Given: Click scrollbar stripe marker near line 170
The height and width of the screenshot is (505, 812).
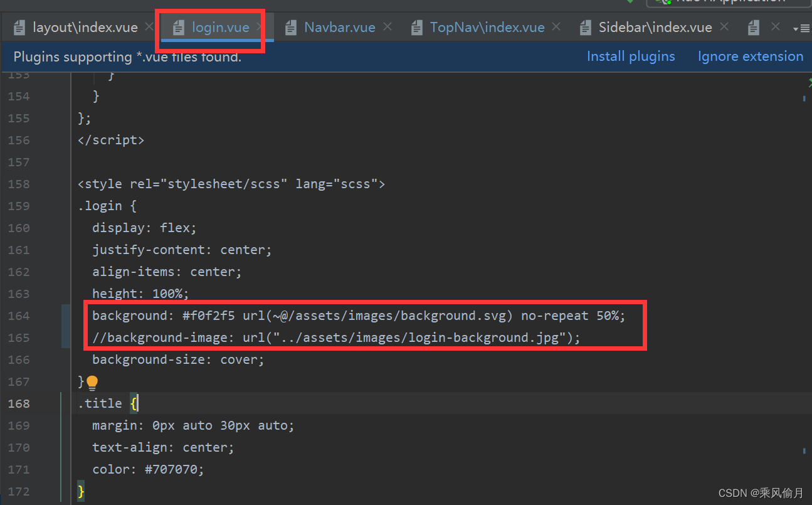Looking at the screenshot, I should coord(804,450).
